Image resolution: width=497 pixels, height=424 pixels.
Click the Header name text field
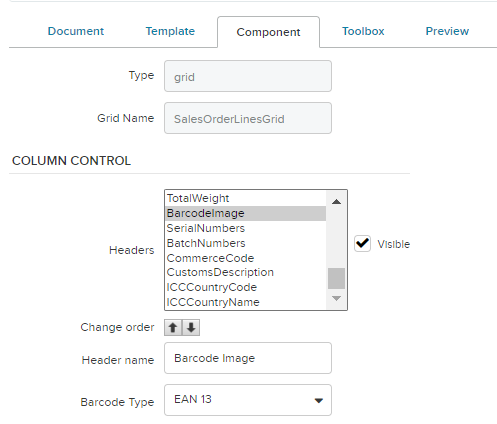coord(248,358)
